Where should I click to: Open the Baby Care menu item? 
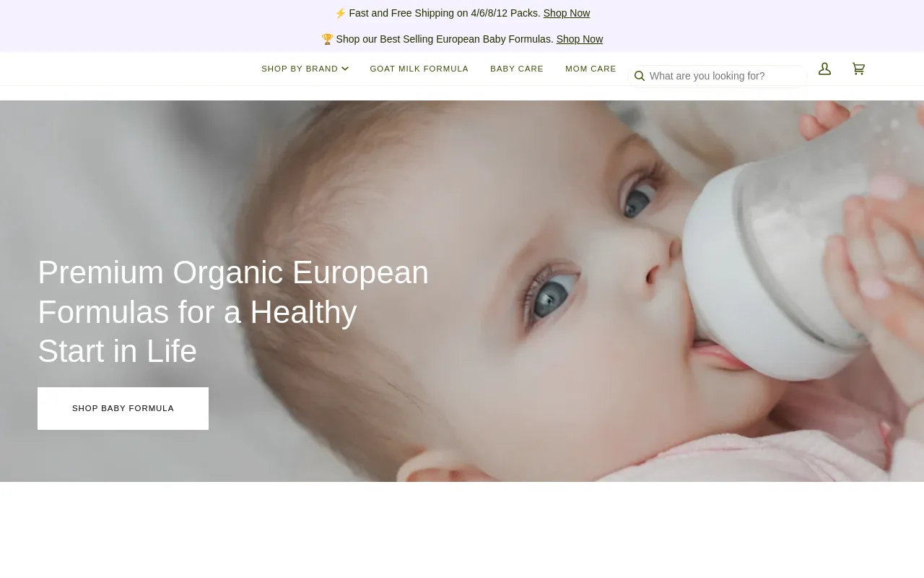(x=517, y=69)
